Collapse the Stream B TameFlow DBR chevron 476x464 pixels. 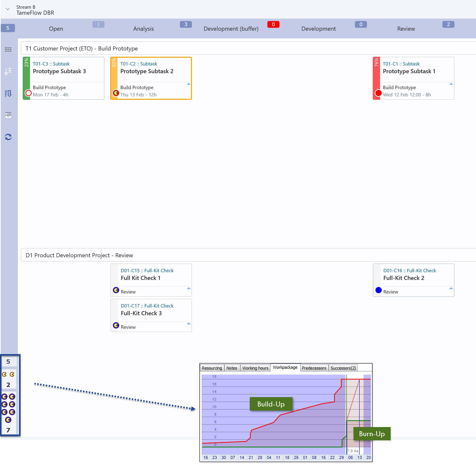tap(8, 9)
